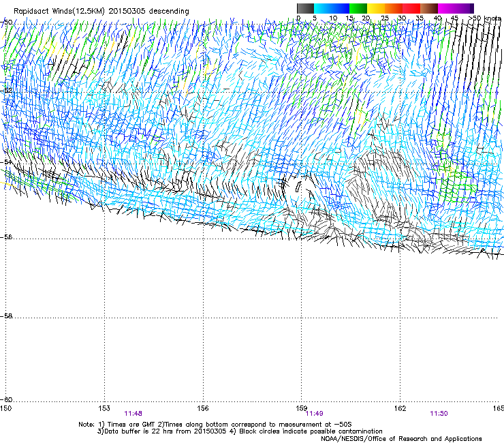Click the 150 longitude axis label

pyautogui.click(x=5, y=408)
